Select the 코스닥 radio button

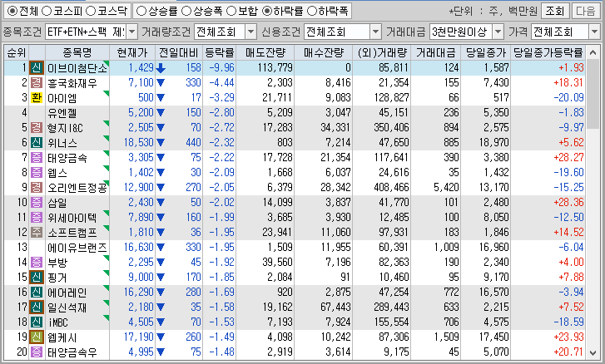tap(90, 11)
